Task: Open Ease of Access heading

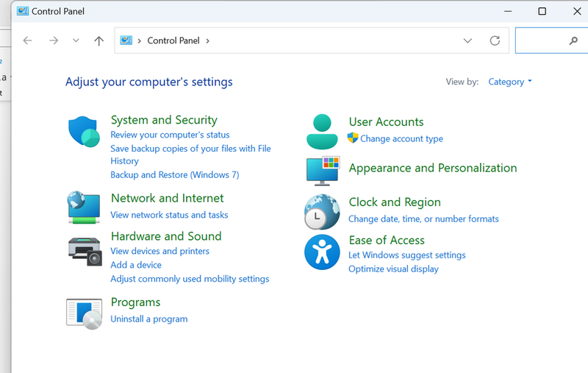Action: [x=387, y=240]
